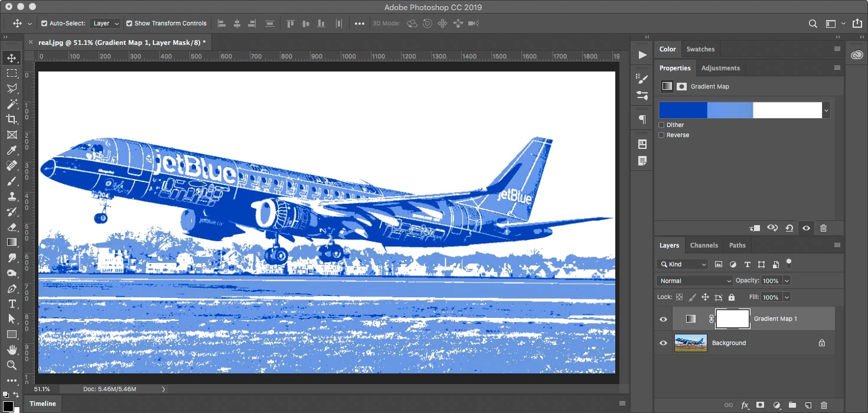Delete layer using Layers panel trash icon
The height and width of the screenshot is (413, 868).
(824, 405)
